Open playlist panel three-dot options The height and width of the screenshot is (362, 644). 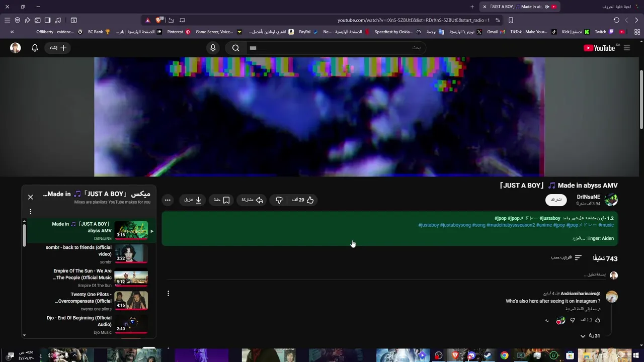coord(30,212)
